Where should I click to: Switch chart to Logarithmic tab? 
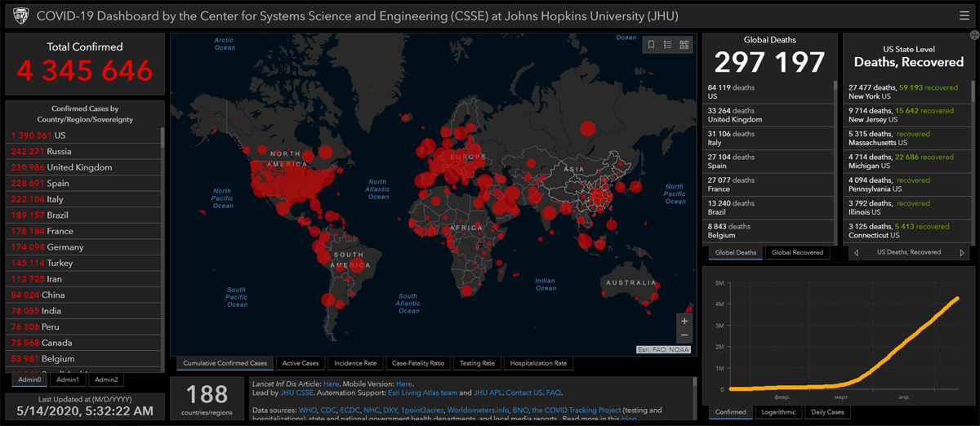[778, 412]
